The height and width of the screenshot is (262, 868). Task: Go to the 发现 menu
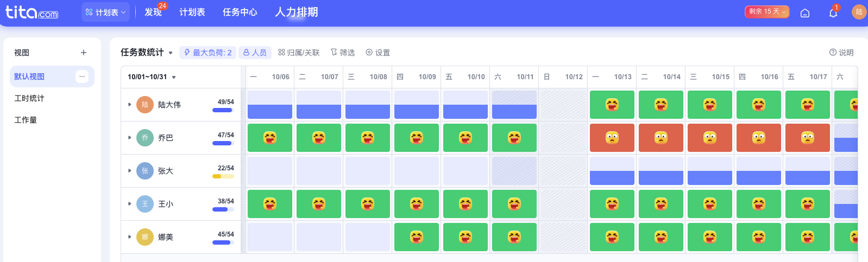pyautogui.click(x=153, y=12)
